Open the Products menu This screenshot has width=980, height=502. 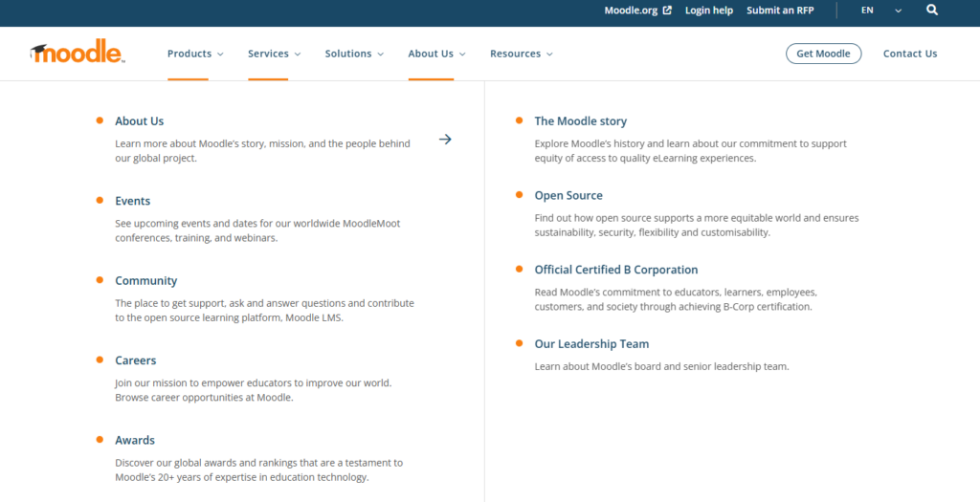click(x=189, y=54)
